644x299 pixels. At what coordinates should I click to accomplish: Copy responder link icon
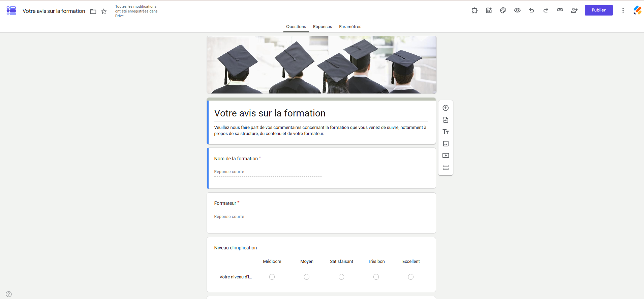coord(560,10)
